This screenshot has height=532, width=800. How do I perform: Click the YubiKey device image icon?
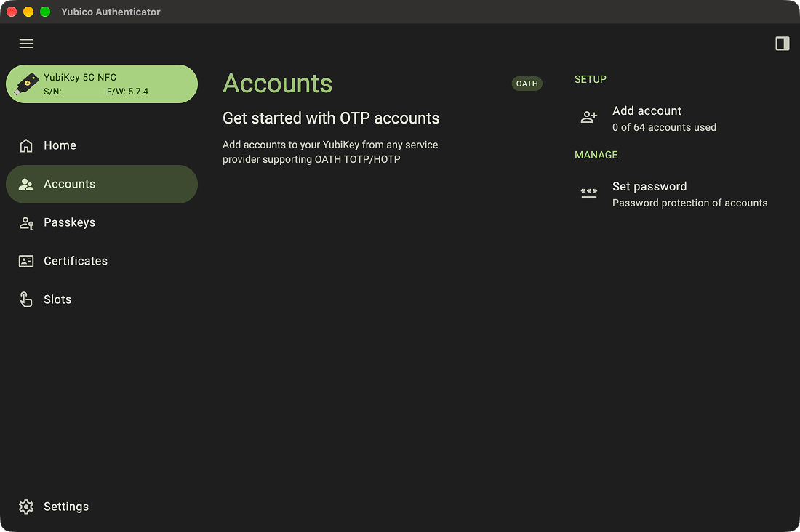26,84
